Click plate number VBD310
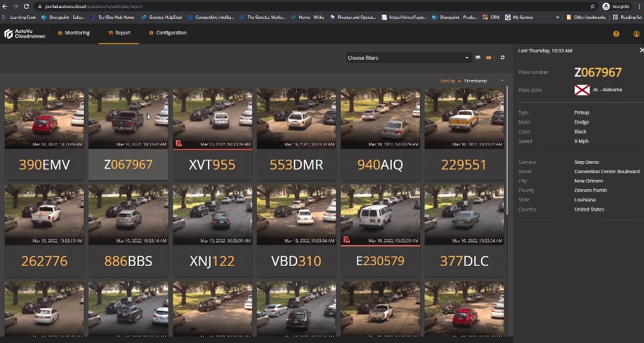Image resolution: width=644 pixels, height=343 pixels. coord(296,261)
